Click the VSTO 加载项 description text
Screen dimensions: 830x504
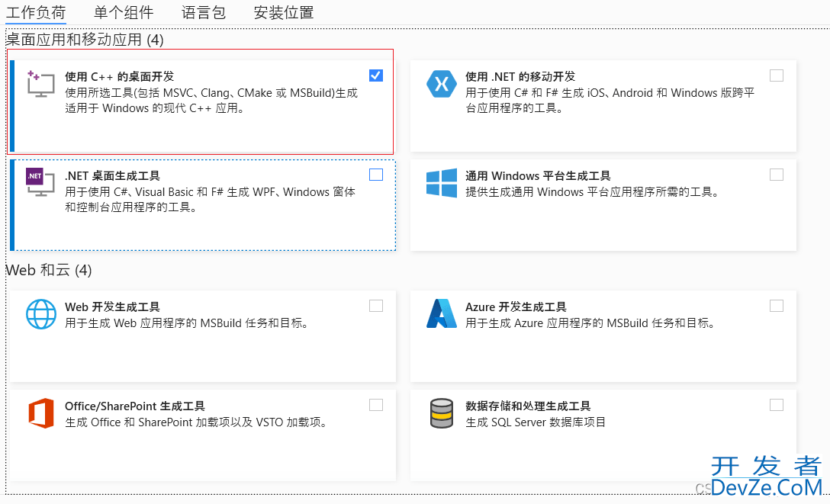198,422
